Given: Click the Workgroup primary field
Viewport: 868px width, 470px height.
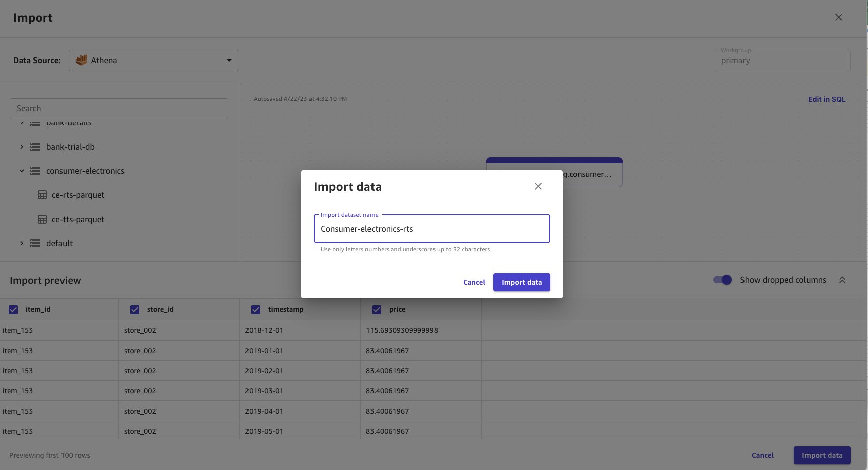Looking at the screenshot, I should pyautogui.click(x=782, y=60).
